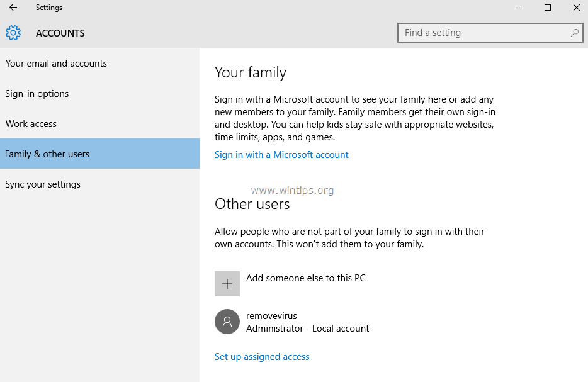588x382 pixels.
Task: Open the Sign-in options page
Action: click(37, 93)
